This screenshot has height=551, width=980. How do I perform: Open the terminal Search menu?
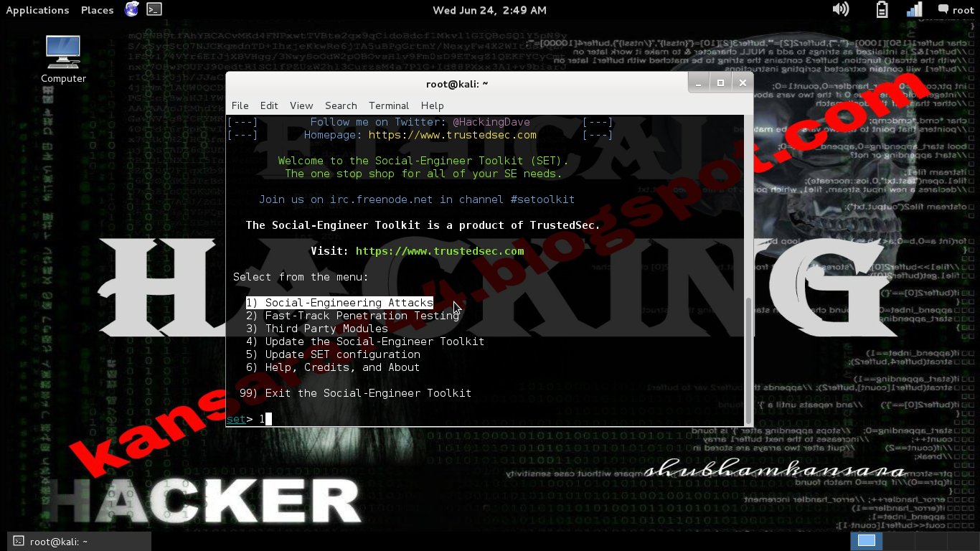coord(341,105)
